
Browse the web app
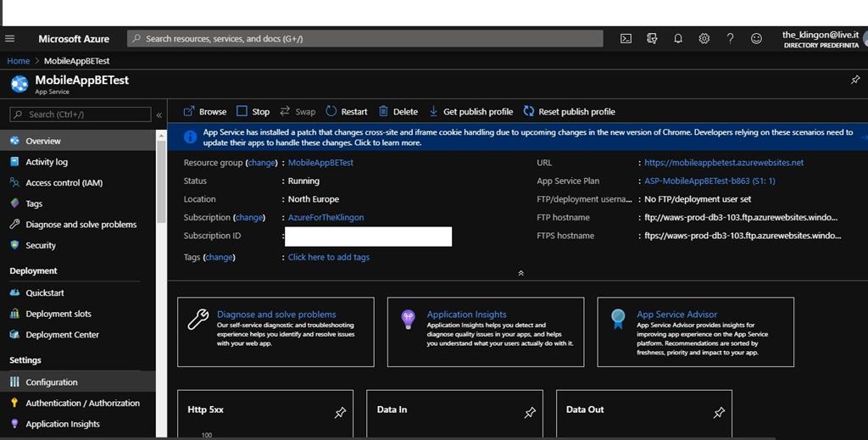coord(205,112)
